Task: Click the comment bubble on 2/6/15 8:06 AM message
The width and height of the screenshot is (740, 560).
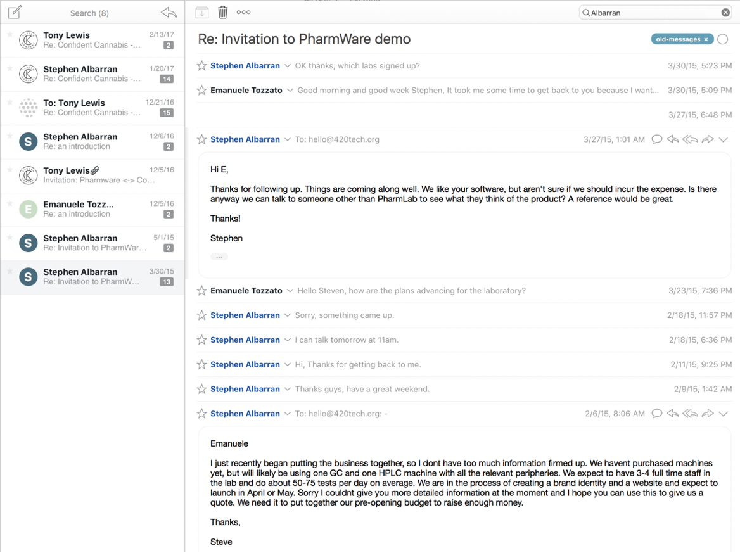Action: pyautogui.click(x=656, y=413)
